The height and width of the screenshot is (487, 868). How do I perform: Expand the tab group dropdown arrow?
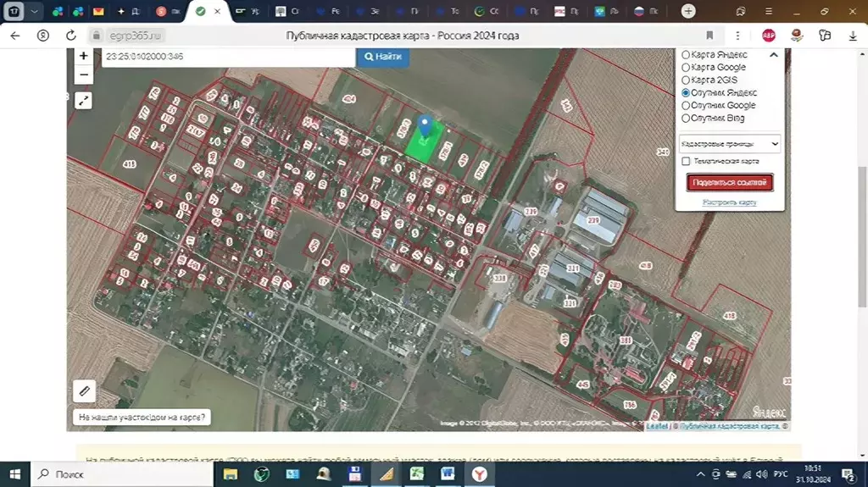pos(34,11)
